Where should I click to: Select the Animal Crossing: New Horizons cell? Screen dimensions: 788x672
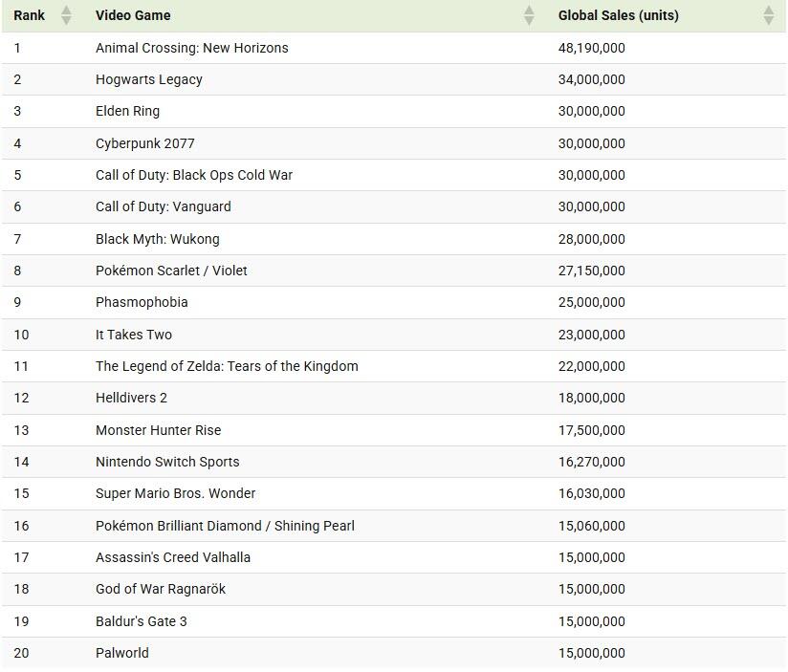click(x=191, y=48)
